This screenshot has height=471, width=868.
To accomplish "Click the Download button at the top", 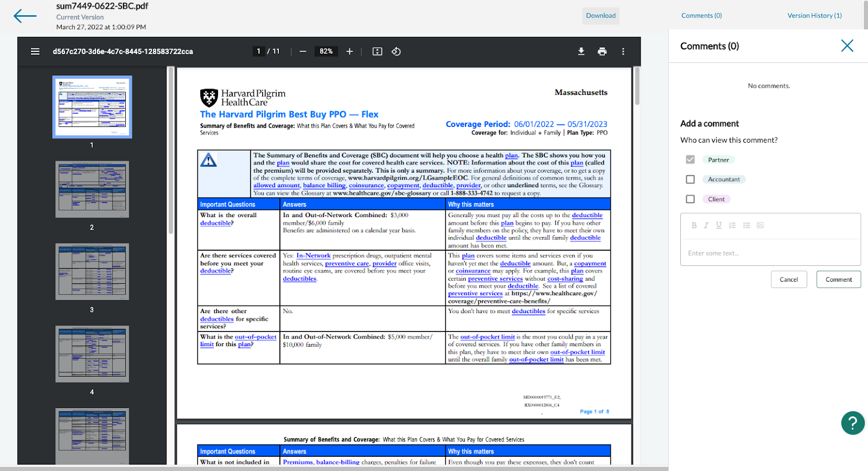I will [x=601, y=16].
